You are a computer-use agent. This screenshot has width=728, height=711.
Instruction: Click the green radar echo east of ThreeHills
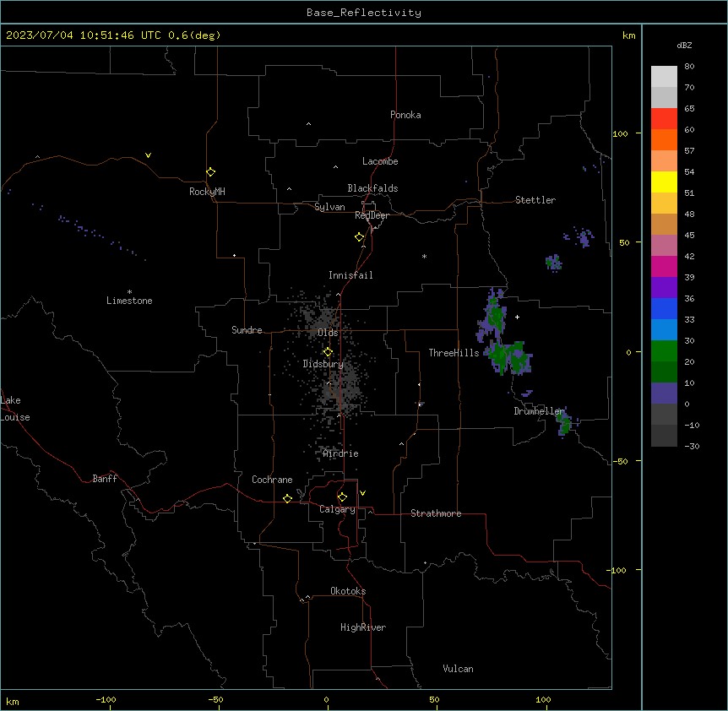[508, 356]
